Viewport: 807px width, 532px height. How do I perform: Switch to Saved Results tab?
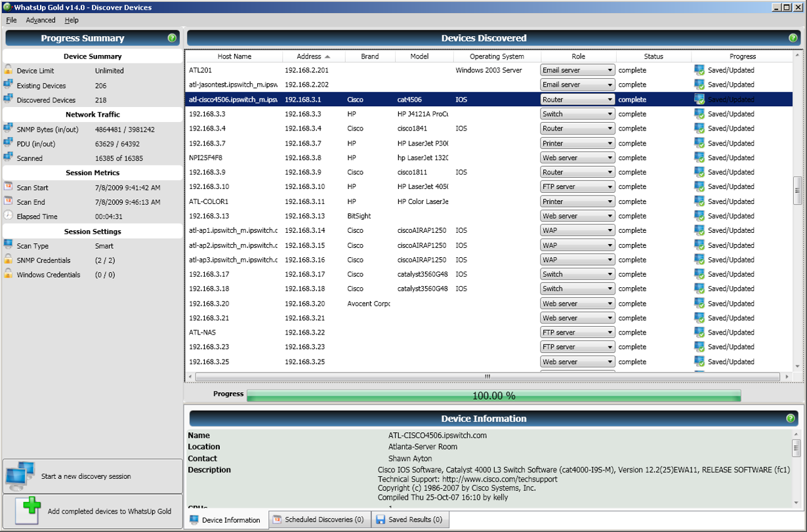(x=409, y=520)
